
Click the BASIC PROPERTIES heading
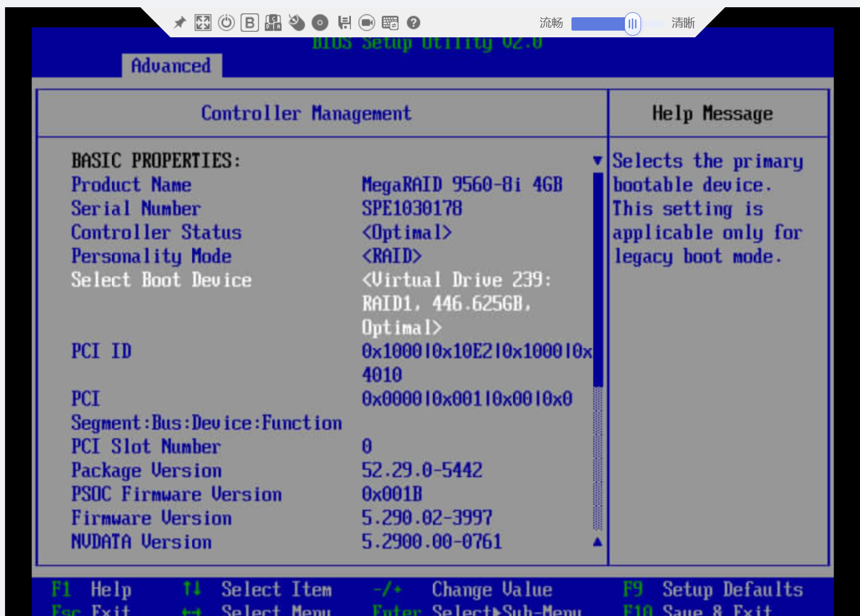pos(157,161)
